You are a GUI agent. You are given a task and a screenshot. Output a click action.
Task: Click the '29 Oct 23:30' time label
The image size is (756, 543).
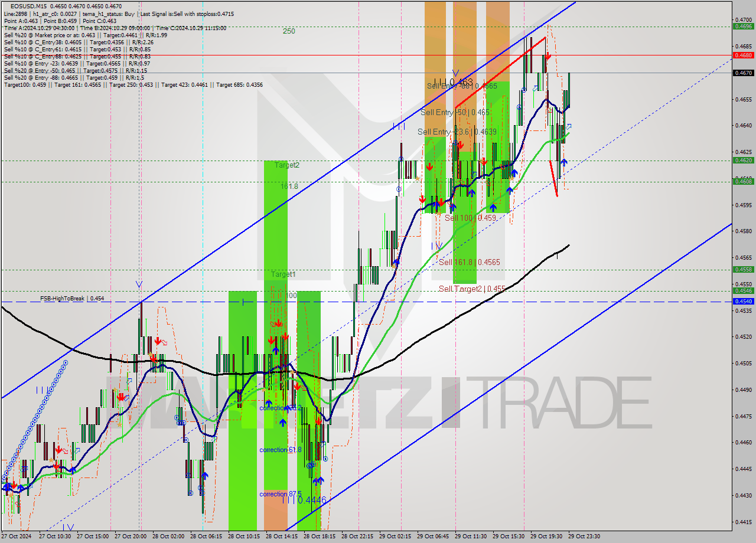[x=583, y=537]
